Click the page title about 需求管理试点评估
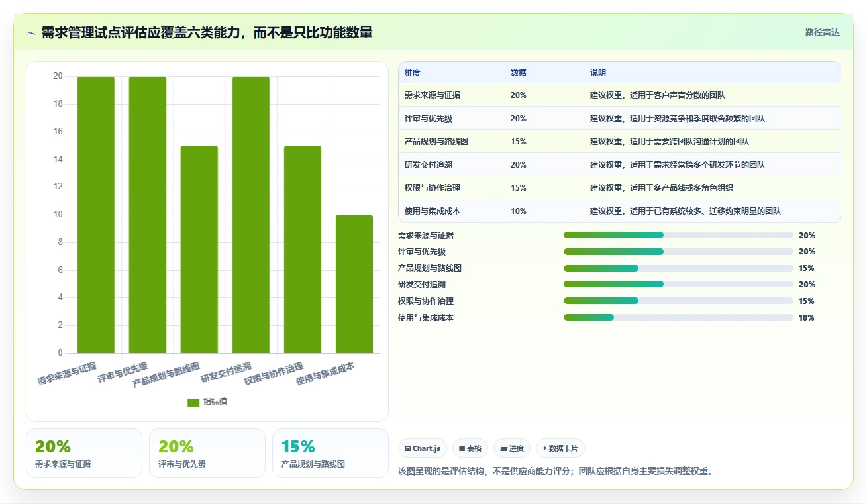Viewport: 867px width, 504px height. [207, 32]
